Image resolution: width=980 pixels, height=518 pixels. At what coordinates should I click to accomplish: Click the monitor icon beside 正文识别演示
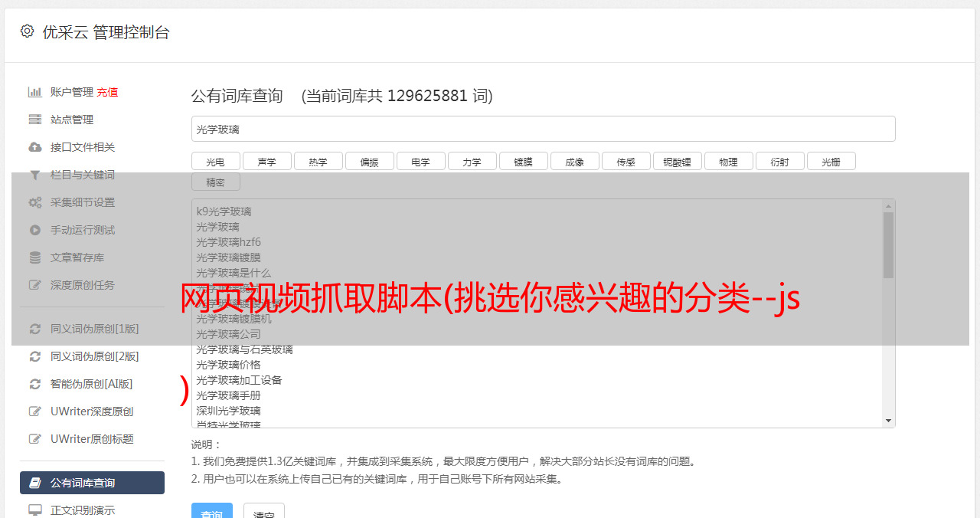(35, 510)
